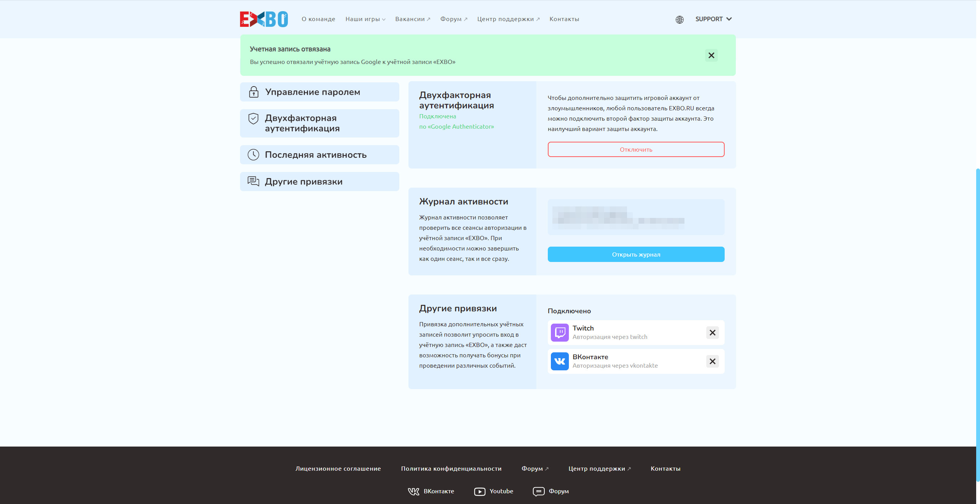Click the clock icon for last activity

pos(254,154)
